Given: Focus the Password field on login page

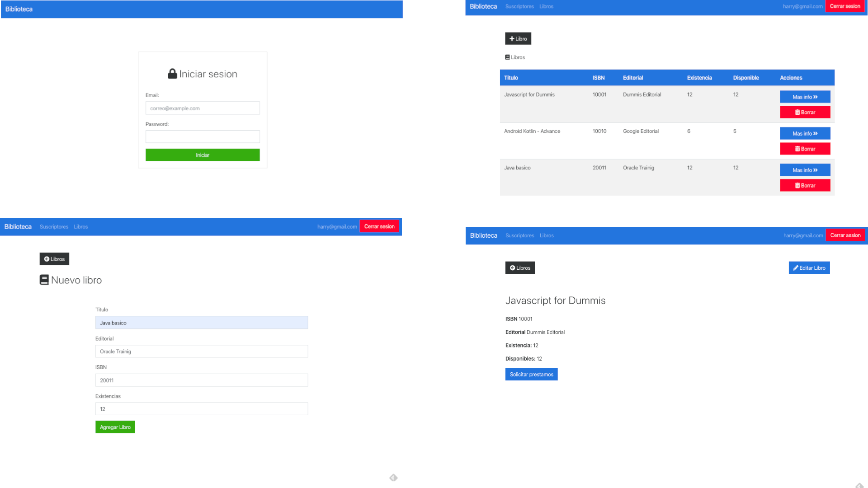Looking at the screenshot, I should point(203,136).
